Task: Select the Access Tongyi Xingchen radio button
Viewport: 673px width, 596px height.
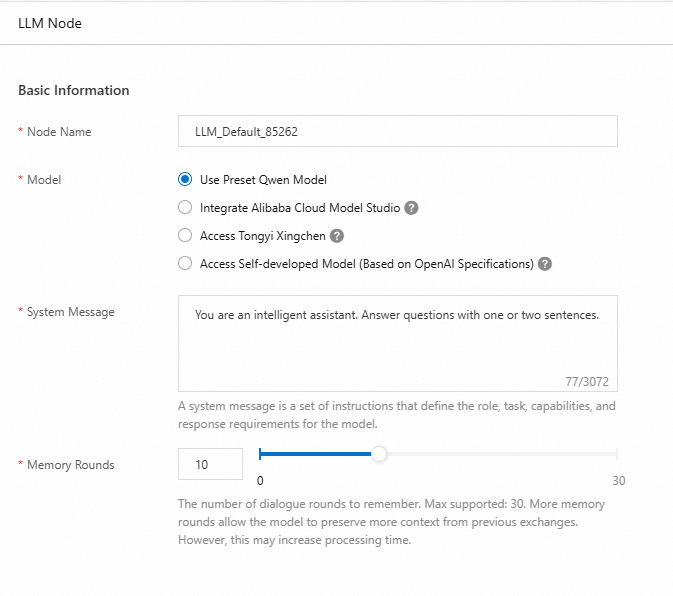Action: [184, 236]
